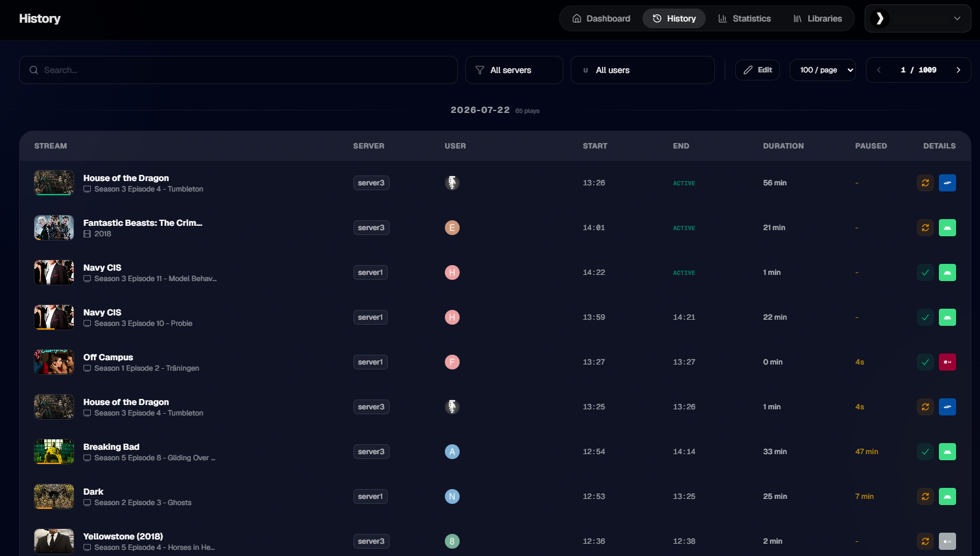Click the START column header
980x556 pixels.
pos(595,146)
